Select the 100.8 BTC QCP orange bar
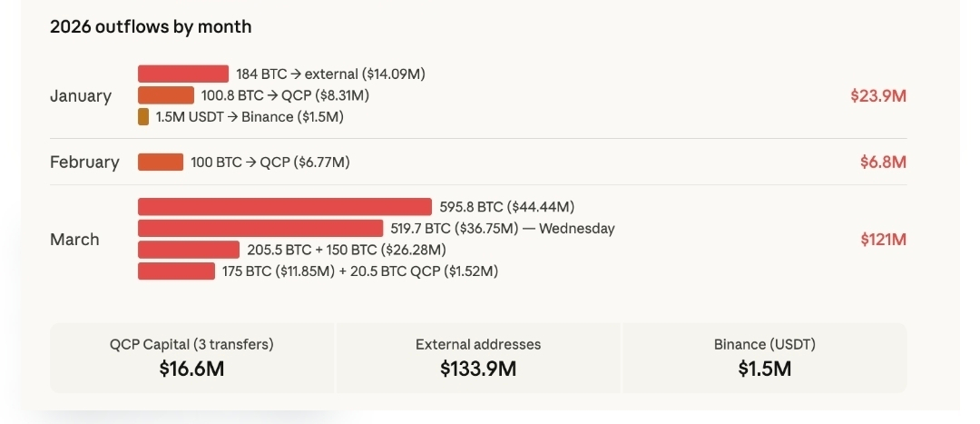This screenshot has width=980, height=424. pos(166,95)
